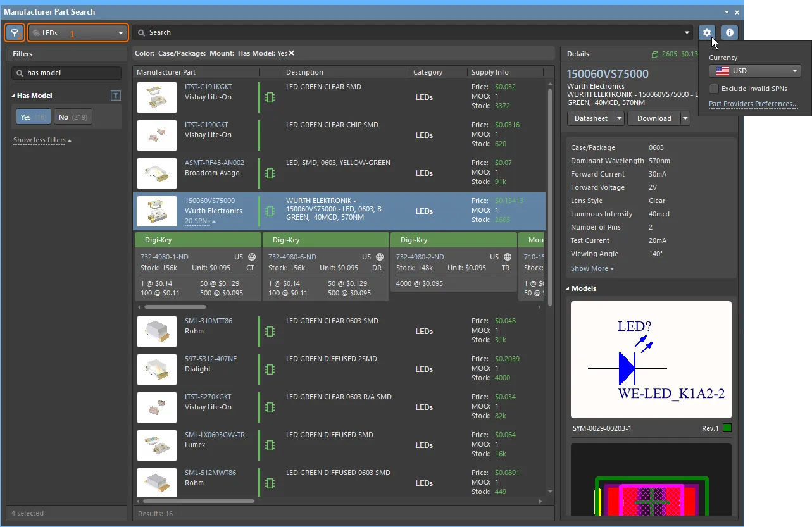Click the footprint model preview

651,479
